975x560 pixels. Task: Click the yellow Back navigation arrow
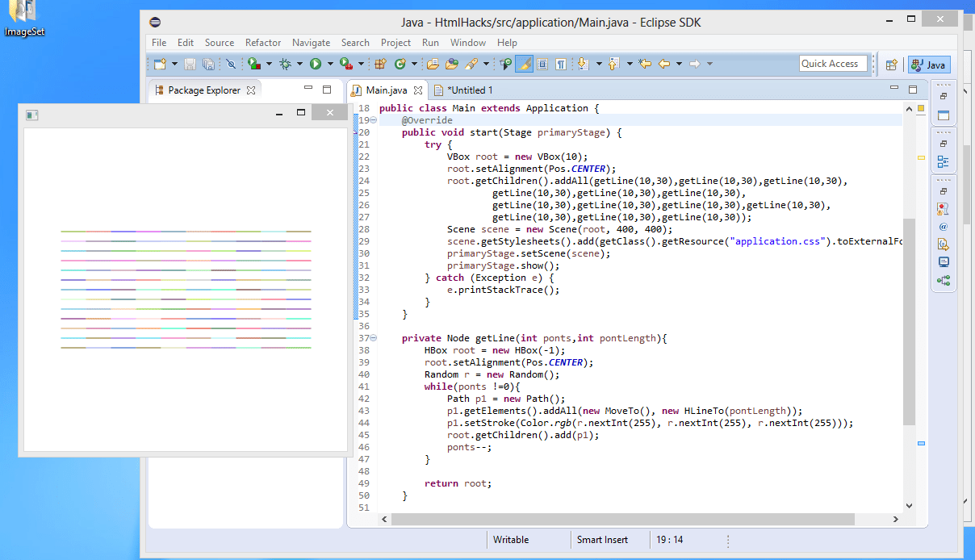(x=663, y=64)
